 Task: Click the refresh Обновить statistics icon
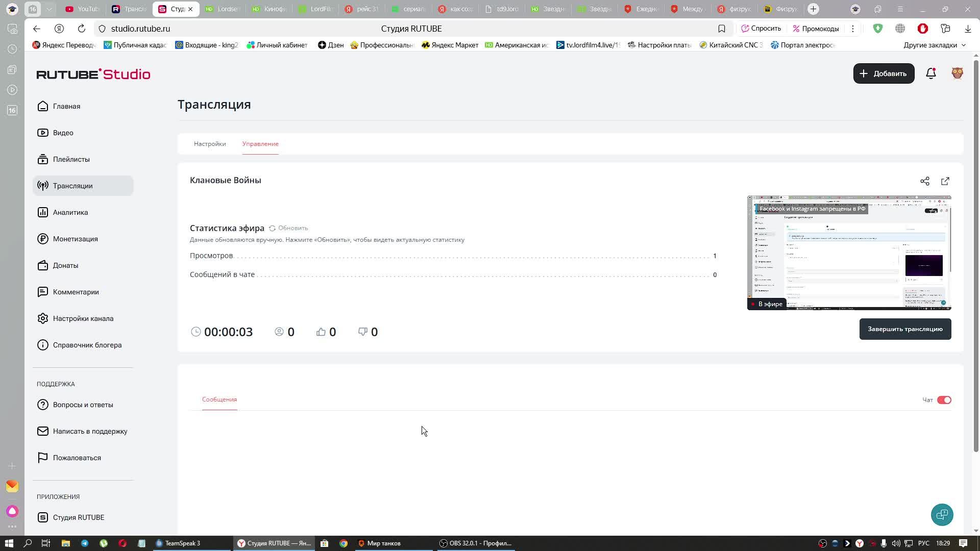click(x=273, y=228)
